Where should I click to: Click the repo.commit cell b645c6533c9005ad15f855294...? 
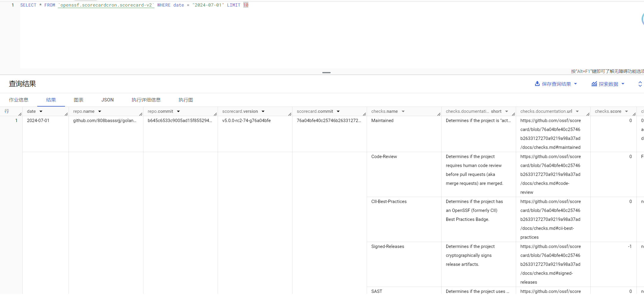click(180, 121)
